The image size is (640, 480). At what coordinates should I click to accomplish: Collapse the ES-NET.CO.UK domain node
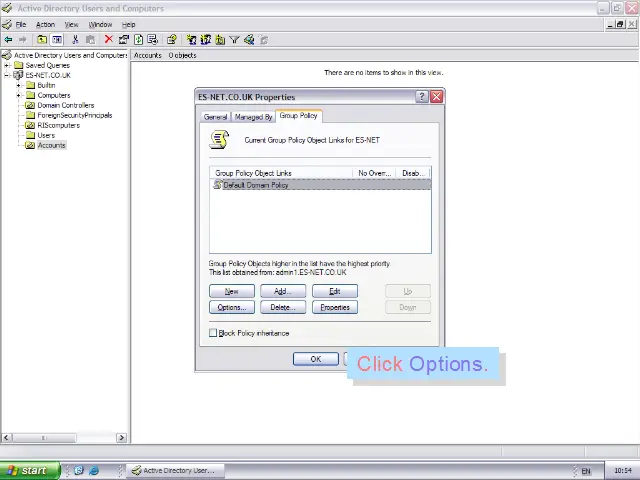click(x=7, y=75)
